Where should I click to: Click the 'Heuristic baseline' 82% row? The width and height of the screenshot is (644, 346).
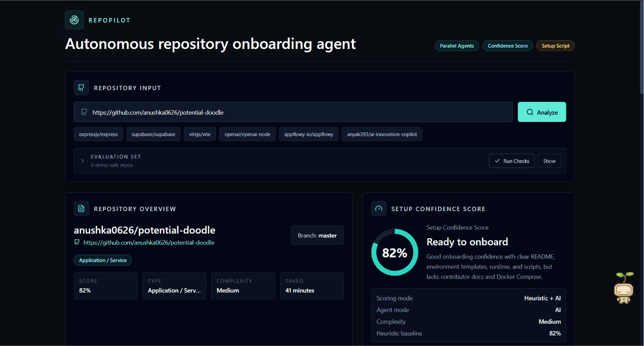pos(469,333)
